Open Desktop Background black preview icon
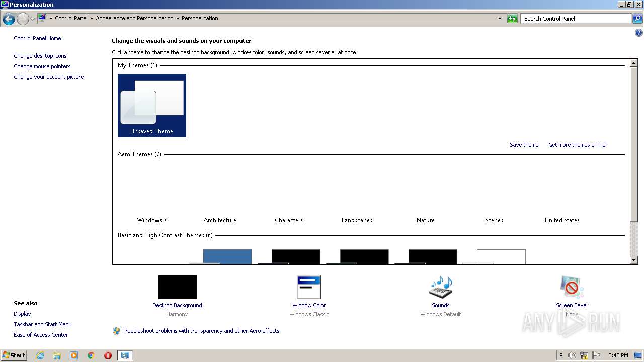Screen dimensions: 644x362 coord(178,287)
